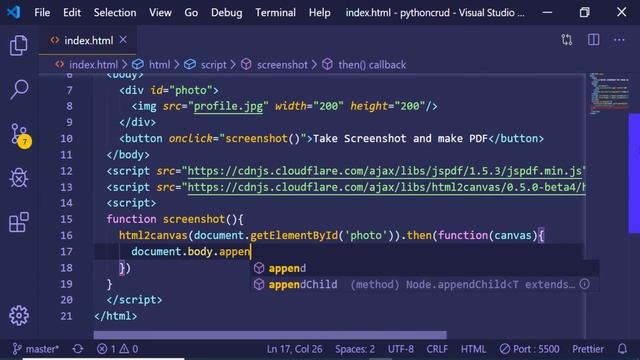Image resolution: width=640 pixels, height=360 pixels.
Task: Open the Help menu
Action: point(320,13)
